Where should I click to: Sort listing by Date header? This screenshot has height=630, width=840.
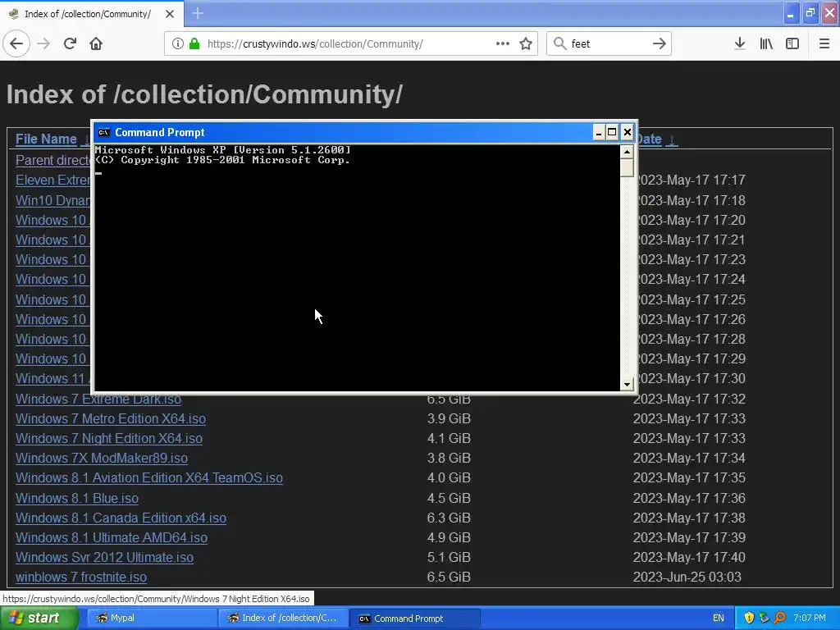pyautogui.click(x=650, y=139)
